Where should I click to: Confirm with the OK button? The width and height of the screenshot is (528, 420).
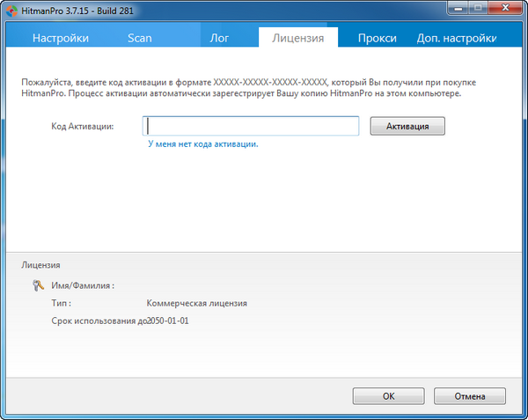388,396
